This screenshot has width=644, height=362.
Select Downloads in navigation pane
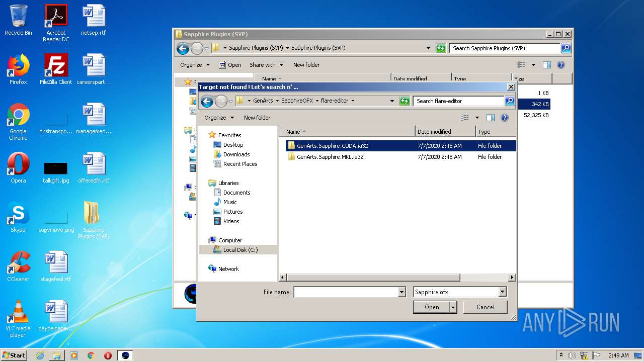coord(236,154)
